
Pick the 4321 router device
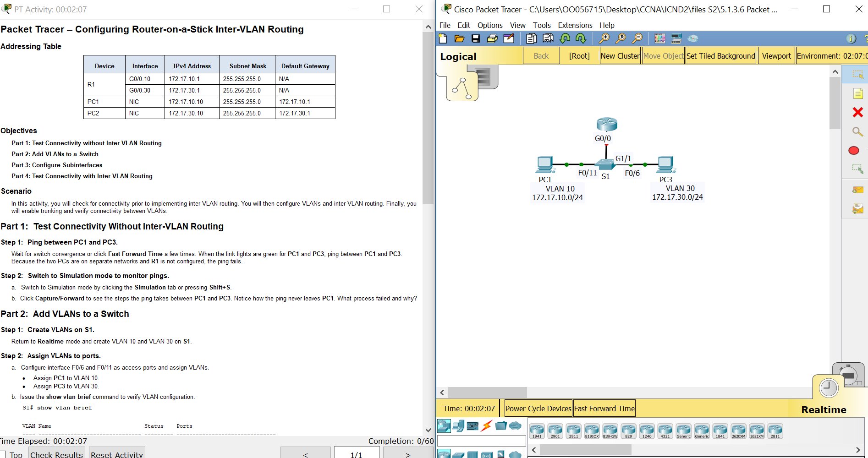665,431
